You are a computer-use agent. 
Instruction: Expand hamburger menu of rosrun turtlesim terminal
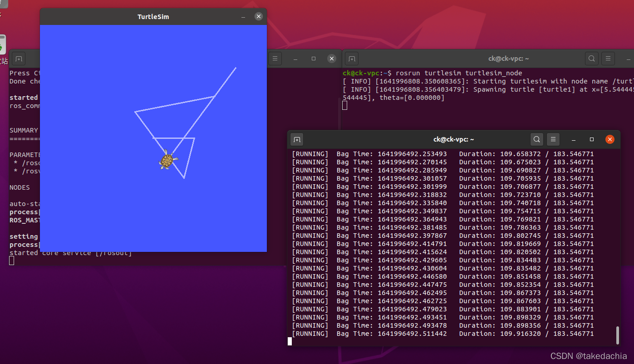pos(608,59)
